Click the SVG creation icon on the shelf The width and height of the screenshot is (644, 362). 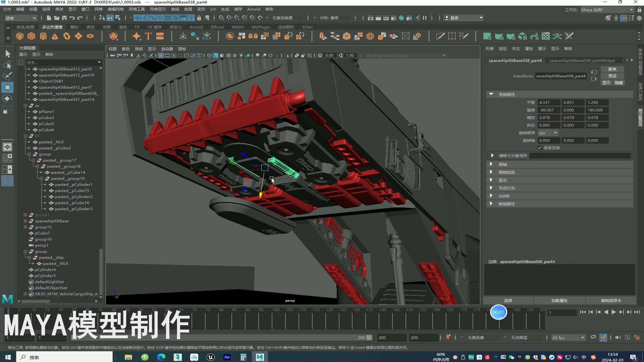pos(160,36)
